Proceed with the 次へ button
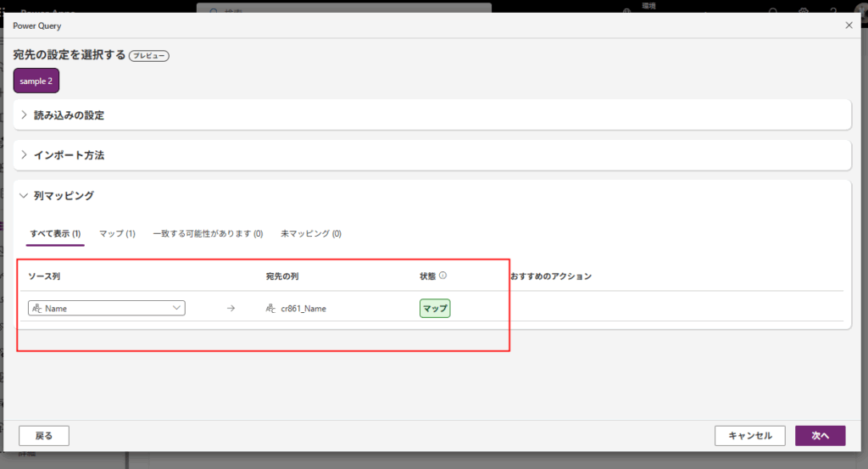This screenshot has height=469, width=868. coord(820,435)
